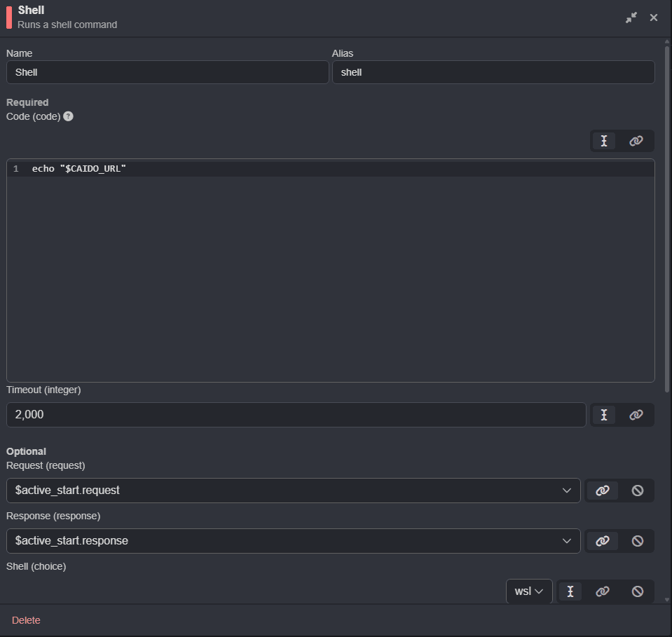The width and height of the screenshot is (672, 637).
Task: Toggle text input mode for Shell choice
Action: pos(569,591)
